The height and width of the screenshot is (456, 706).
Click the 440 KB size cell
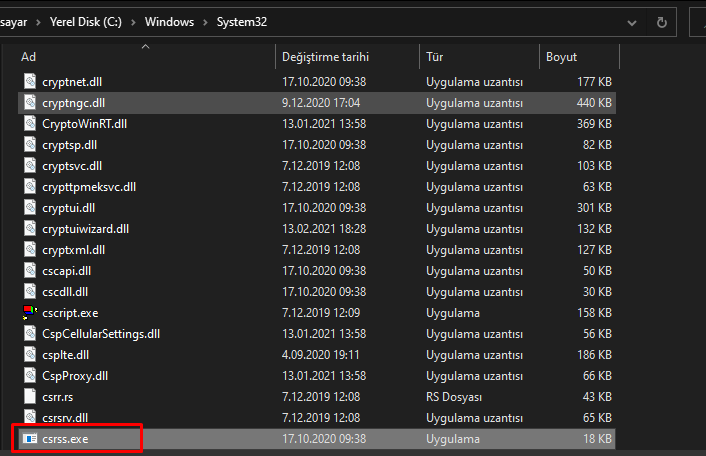(594, 103)
